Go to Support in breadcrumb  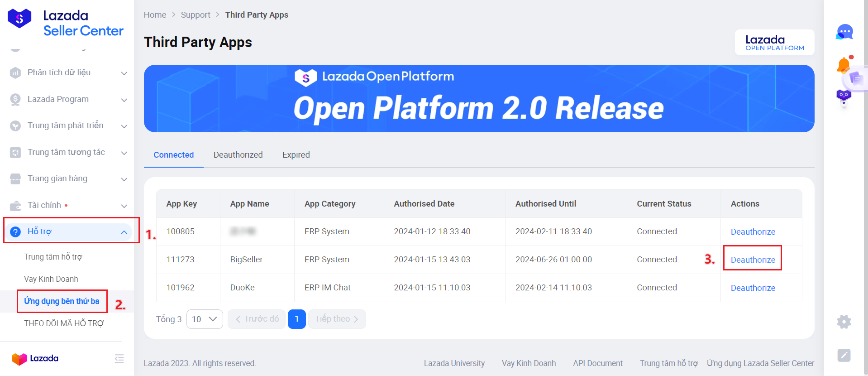point(196,15)
